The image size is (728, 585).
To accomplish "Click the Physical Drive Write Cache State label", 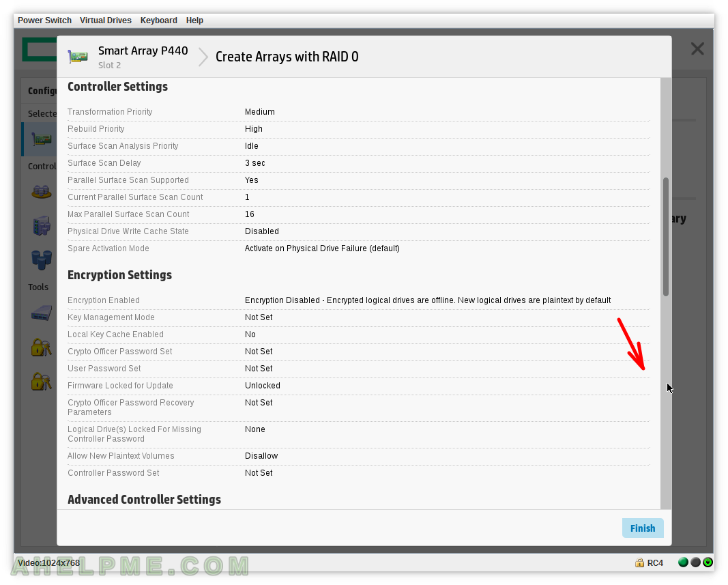I will pyautogui.click(x=128, y=231).
